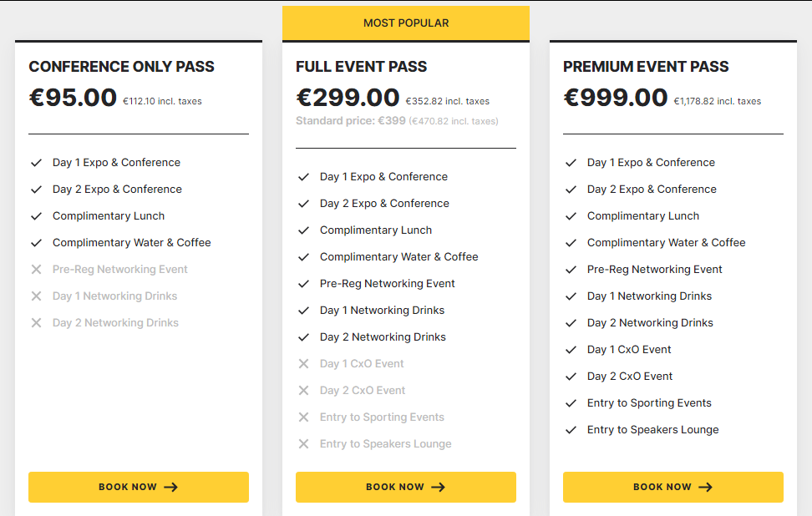The height and width of the screenshot is (516, 812).
Task: Click Book Now under Premium Event Pass
Action: pos(672,487)
